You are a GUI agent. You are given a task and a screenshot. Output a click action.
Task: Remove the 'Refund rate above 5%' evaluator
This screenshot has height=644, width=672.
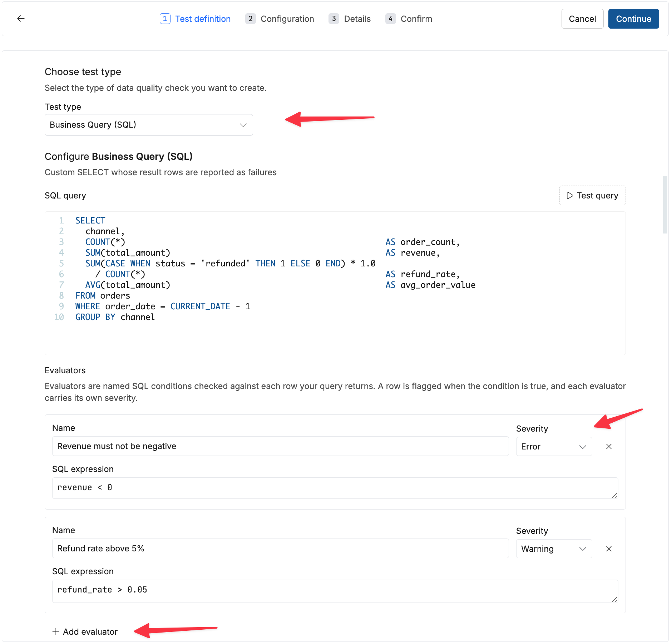tap(609, 549)
